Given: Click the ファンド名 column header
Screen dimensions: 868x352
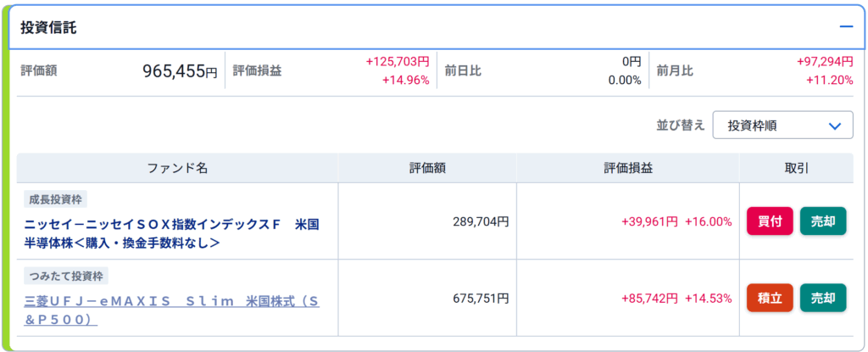Looking at the screenshot, I should pyautogui.click(x=177, y=169).
